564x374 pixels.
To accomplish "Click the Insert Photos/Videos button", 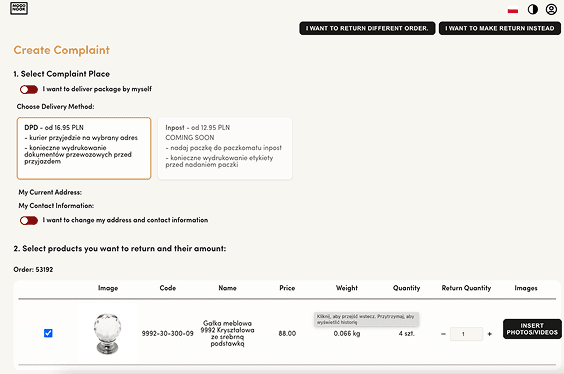I will [532, 329].
